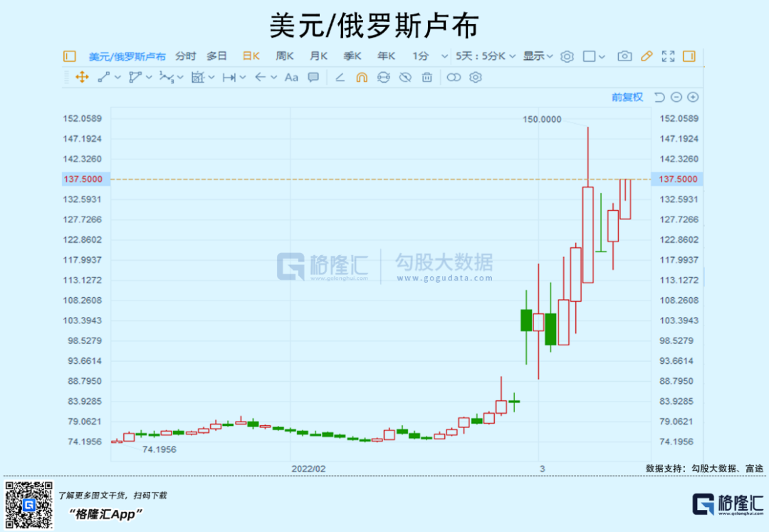This screenshot has height=532, width=769.
Task: Select the comment bubble note tool
Action: 313,78
